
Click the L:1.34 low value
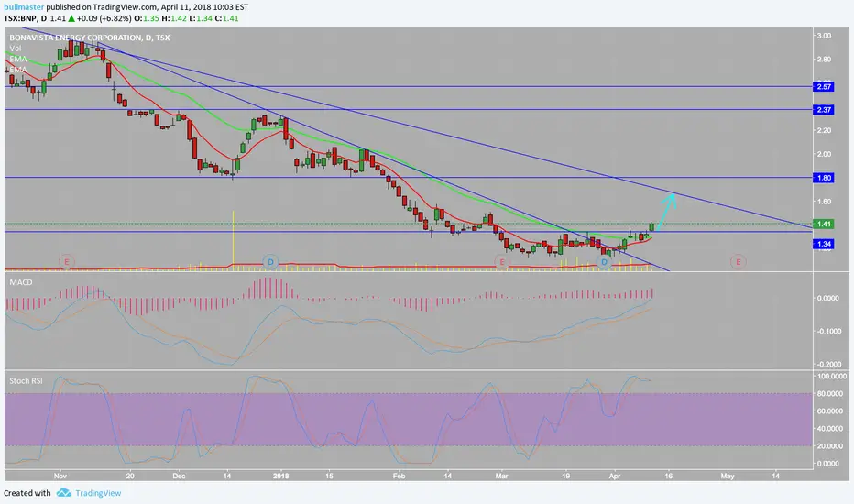201,18
